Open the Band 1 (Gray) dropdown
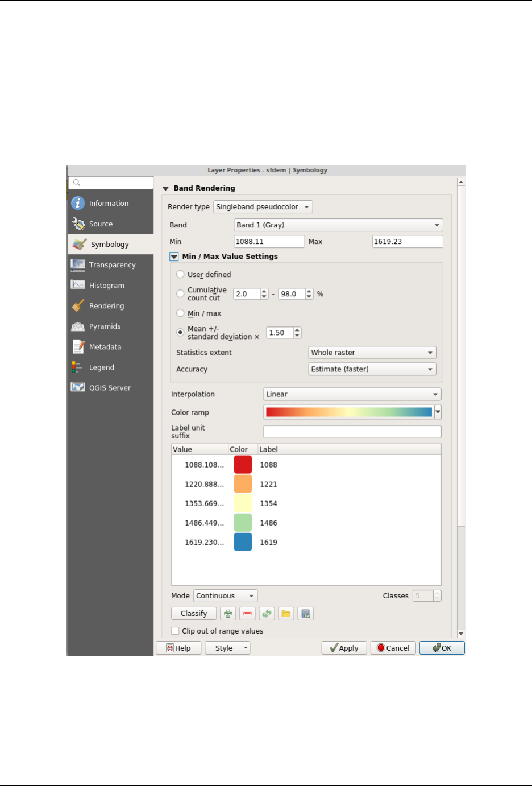532x786 pixels. pos(338,225)
